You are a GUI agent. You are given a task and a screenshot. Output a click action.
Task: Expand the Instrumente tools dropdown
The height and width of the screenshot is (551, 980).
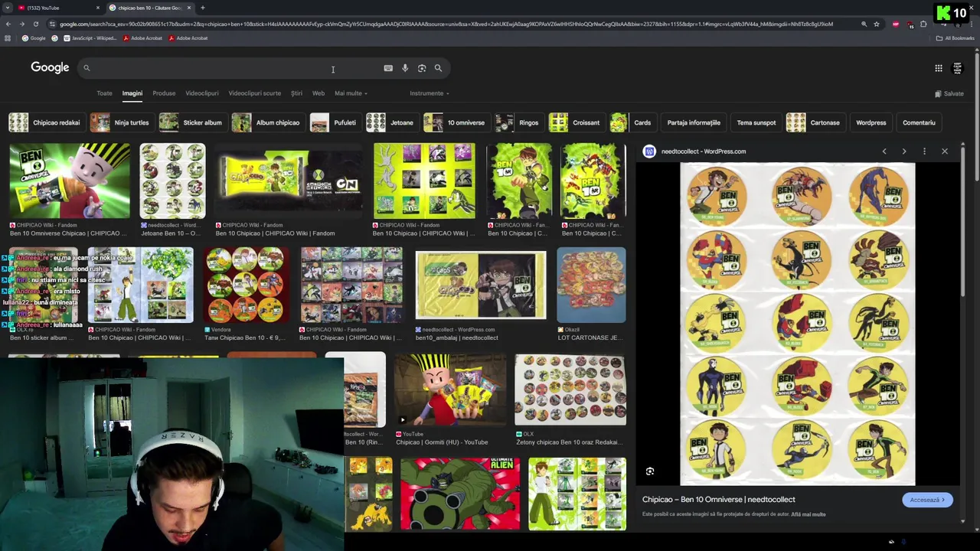tap(430, 93)
